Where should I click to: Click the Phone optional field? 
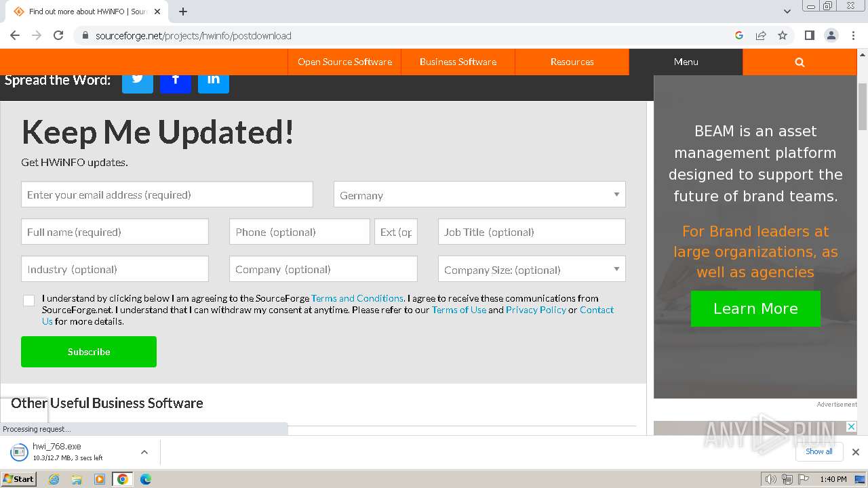300,232
